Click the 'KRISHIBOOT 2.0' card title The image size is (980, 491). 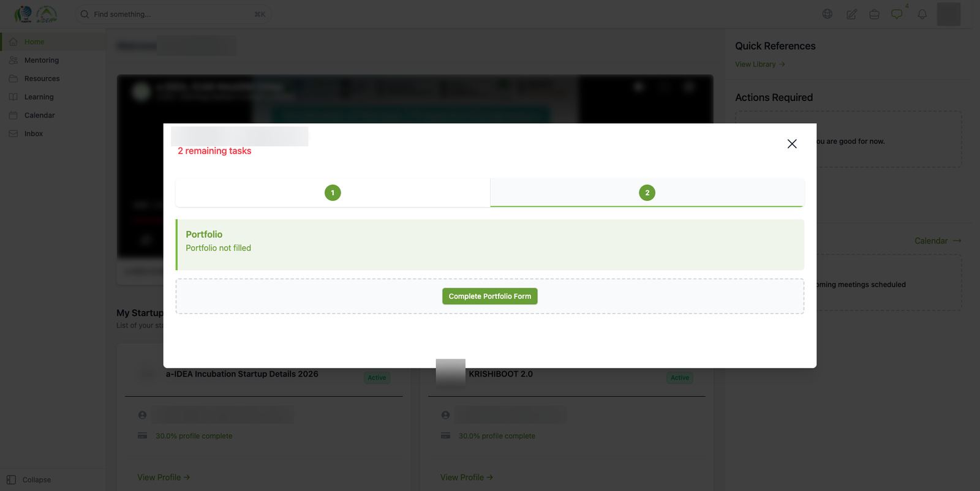click(501, 374)
